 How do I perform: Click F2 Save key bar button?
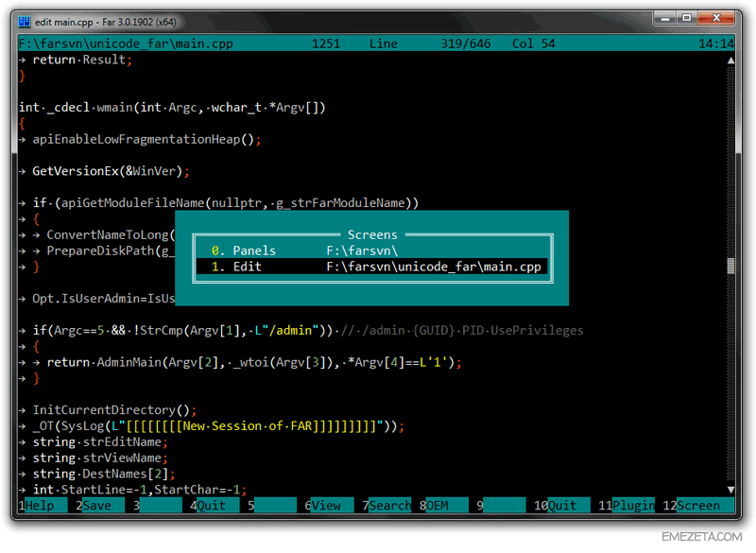click(100, 506)
